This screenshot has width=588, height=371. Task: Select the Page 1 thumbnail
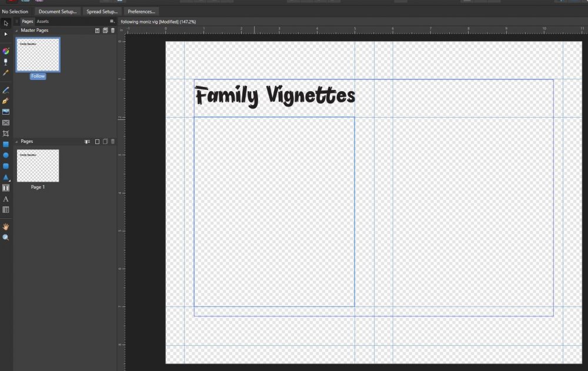point(38,166)
